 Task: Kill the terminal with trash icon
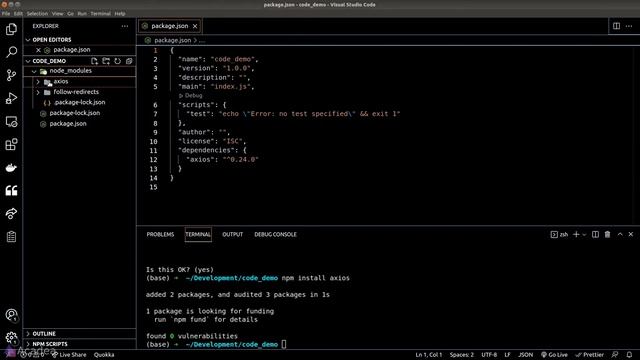[607, 234]
